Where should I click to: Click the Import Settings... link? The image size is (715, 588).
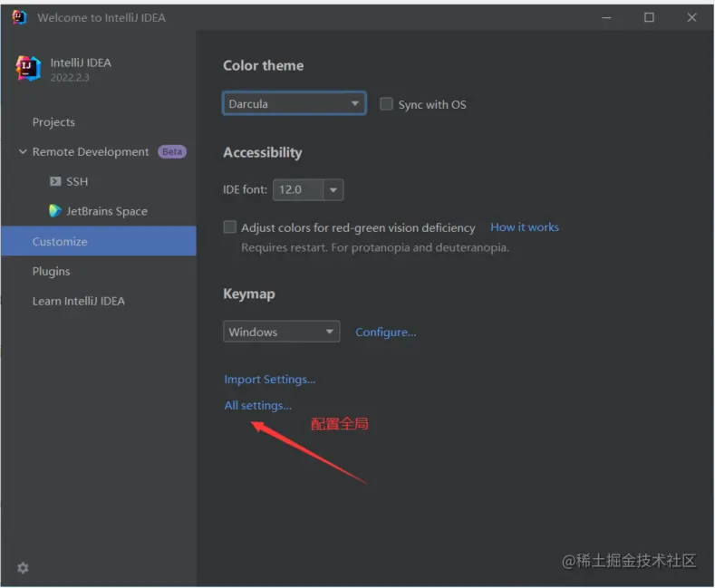click(269, 380)
